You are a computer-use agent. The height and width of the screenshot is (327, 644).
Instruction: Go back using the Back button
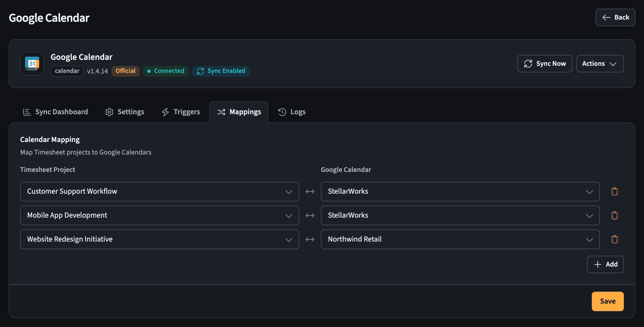(x=615, y=17)
